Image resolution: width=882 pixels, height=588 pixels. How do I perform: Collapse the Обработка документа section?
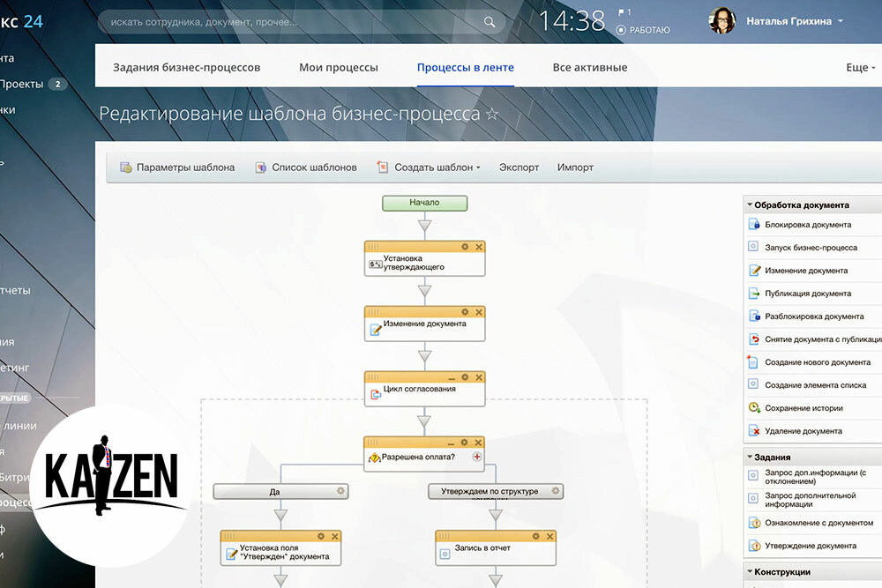[750, 205]
